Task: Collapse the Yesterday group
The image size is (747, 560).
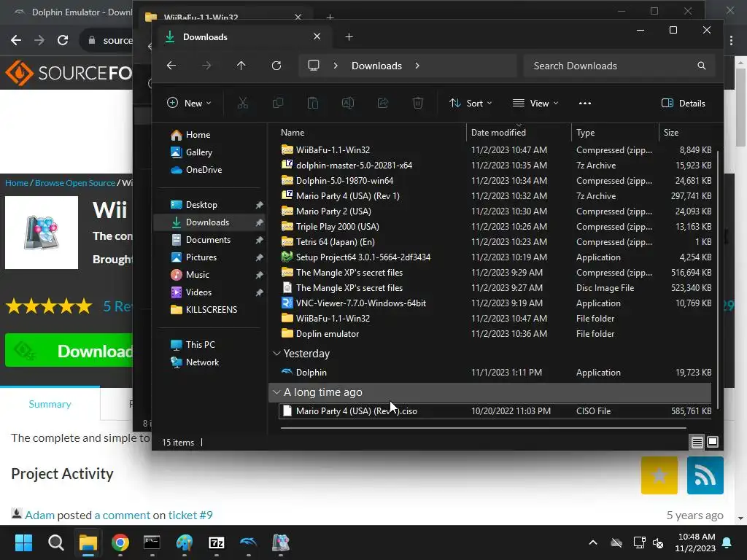Action: [276, 354]
